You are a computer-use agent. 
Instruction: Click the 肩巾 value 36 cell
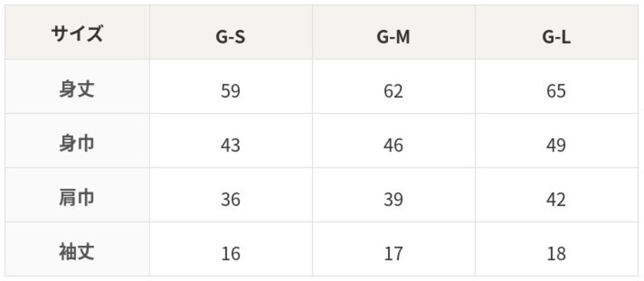(x=231, y=195)
